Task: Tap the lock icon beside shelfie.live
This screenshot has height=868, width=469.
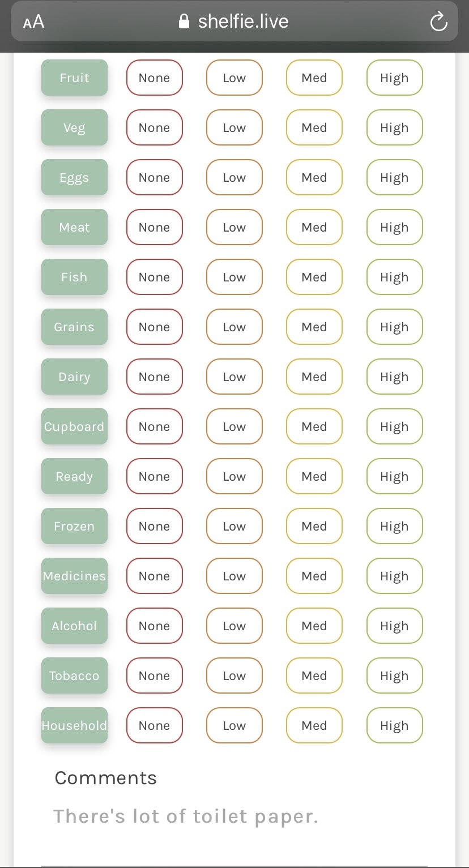Action: pos(184,22)
